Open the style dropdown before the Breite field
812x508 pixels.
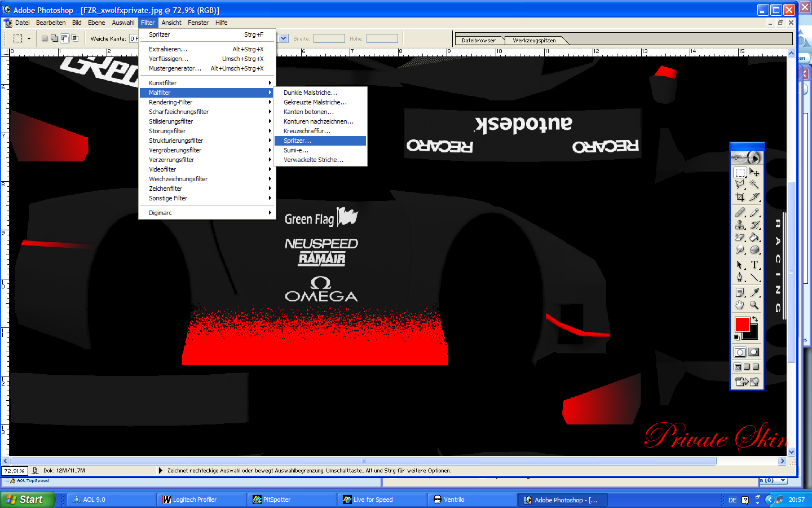click(x=284, y=38)
